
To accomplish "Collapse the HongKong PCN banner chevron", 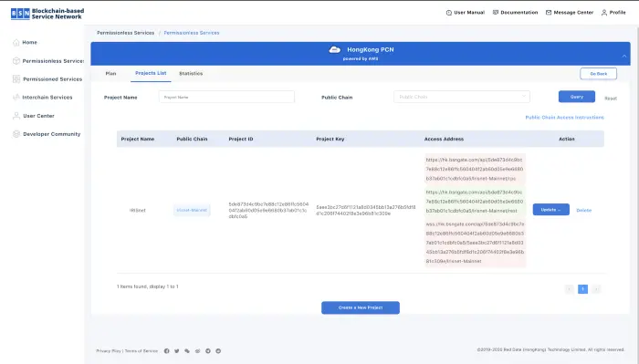I will 624,56.
